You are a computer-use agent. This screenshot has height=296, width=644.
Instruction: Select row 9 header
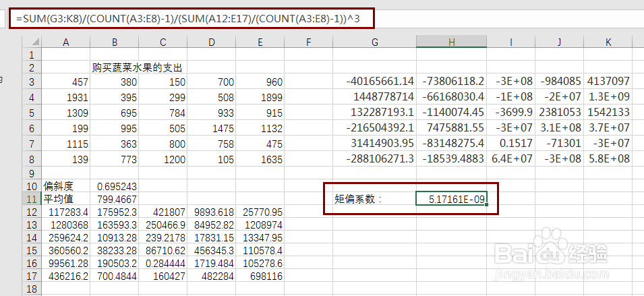(33, 173)
